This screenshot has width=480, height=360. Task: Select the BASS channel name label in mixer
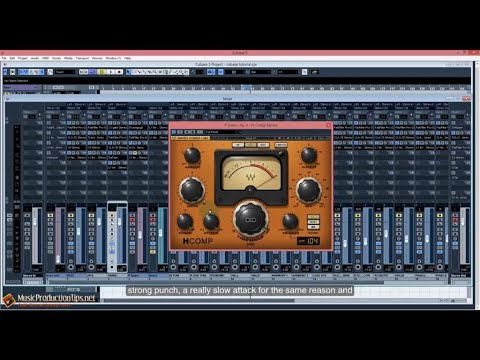coord(76,276)
